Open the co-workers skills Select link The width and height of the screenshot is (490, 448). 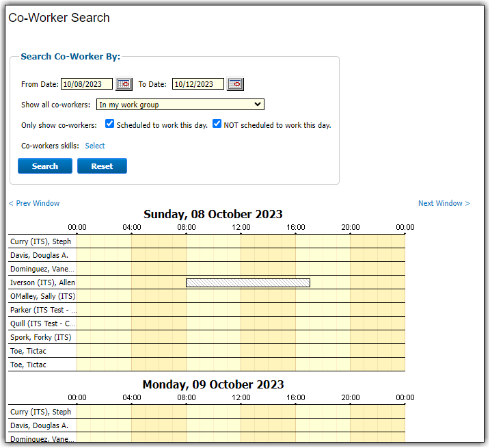tap(95, 146)
